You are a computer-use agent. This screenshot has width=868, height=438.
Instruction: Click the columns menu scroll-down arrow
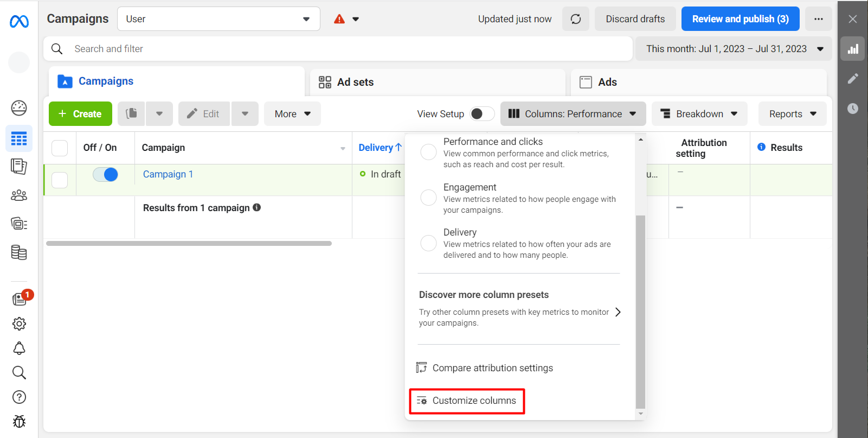[x=641, y=414]
